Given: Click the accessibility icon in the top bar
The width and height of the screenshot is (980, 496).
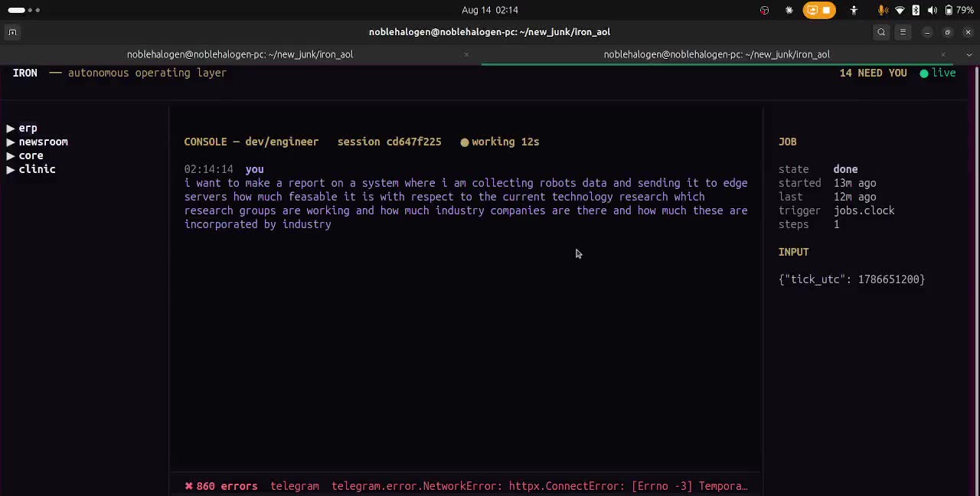Looking at the screenshot, I should coord(854,10).
